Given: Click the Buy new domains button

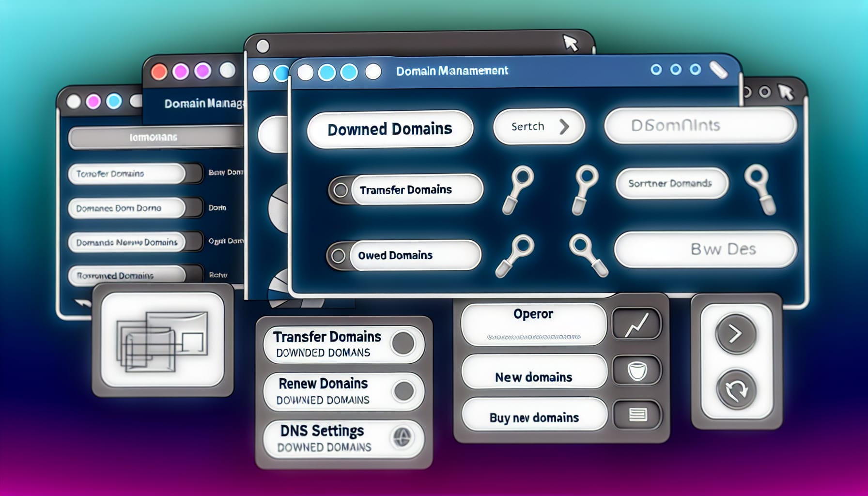Looking at the screenshot, I should [533, 417].
